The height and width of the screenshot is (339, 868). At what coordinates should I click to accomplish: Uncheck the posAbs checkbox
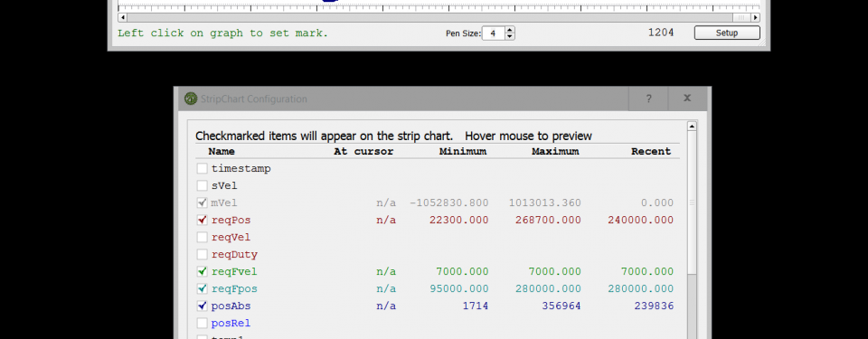click(x=202, y=306)
